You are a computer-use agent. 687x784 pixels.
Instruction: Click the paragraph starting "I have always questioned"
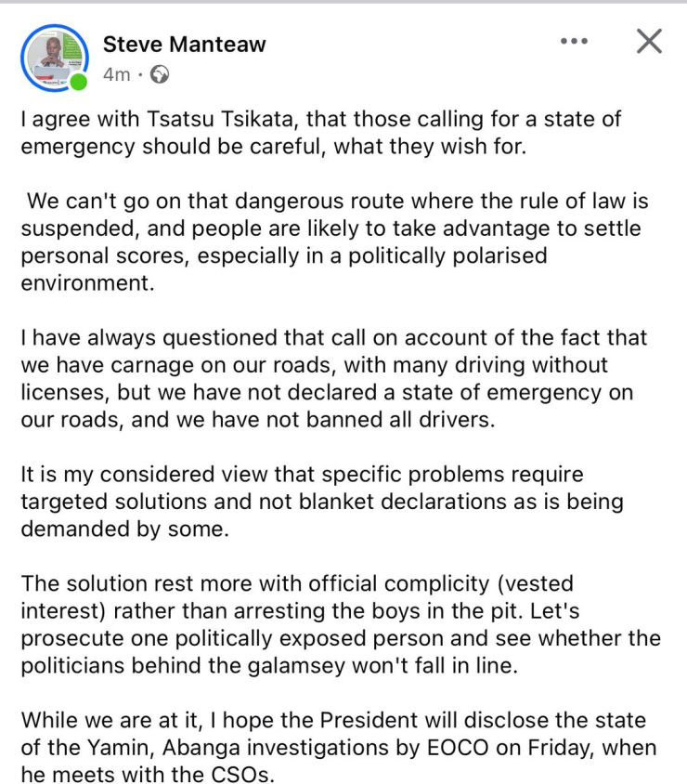click(x=334, y=378)
